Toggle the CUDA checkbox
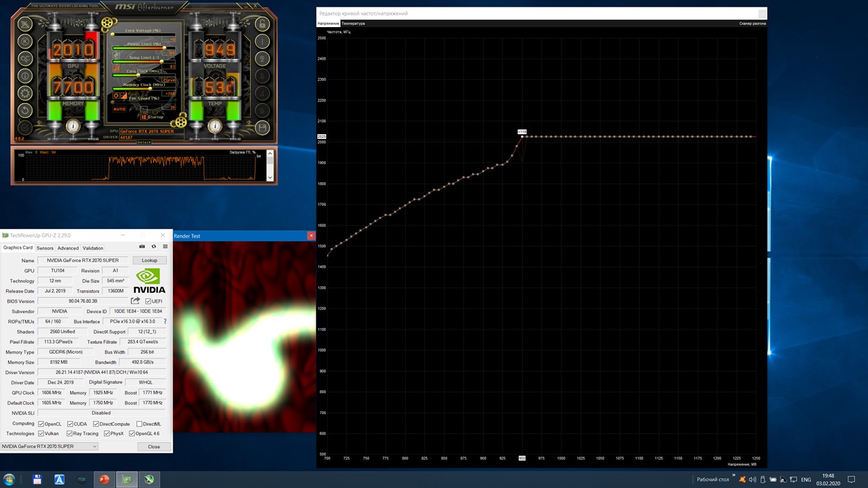Image resolution: width=868 pixels, height=488 pixels. (x=71, y=424)
